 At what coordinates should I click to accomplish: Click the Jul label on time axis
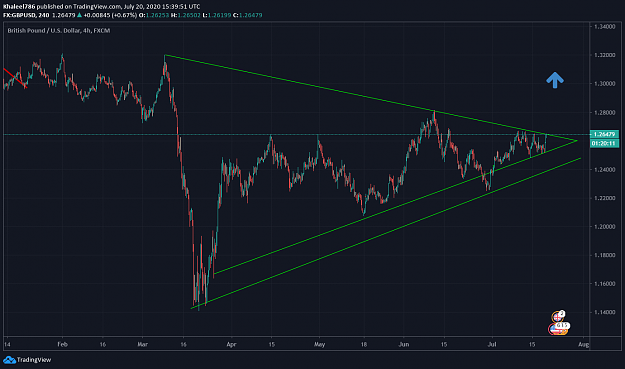(492, 344)
